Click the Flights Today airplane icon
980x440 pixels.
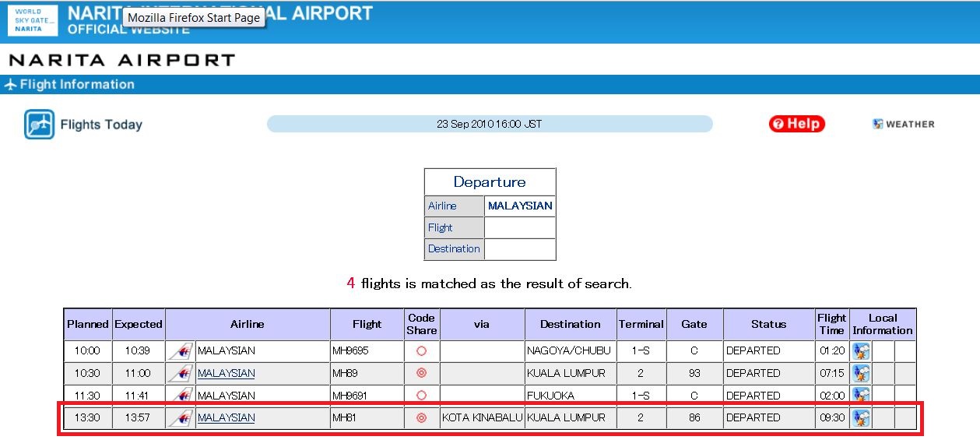coord(39,125)
